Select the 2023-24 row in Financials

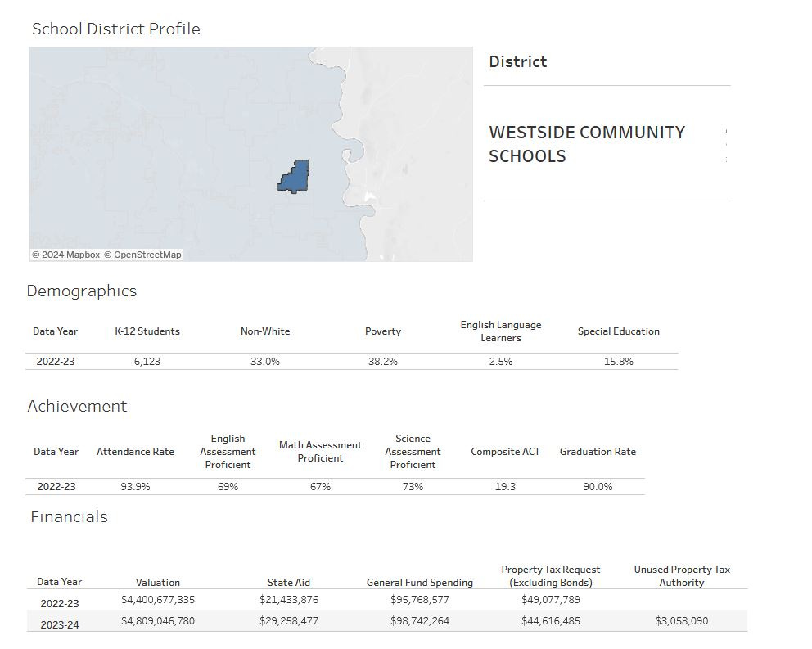pos(387,621)
